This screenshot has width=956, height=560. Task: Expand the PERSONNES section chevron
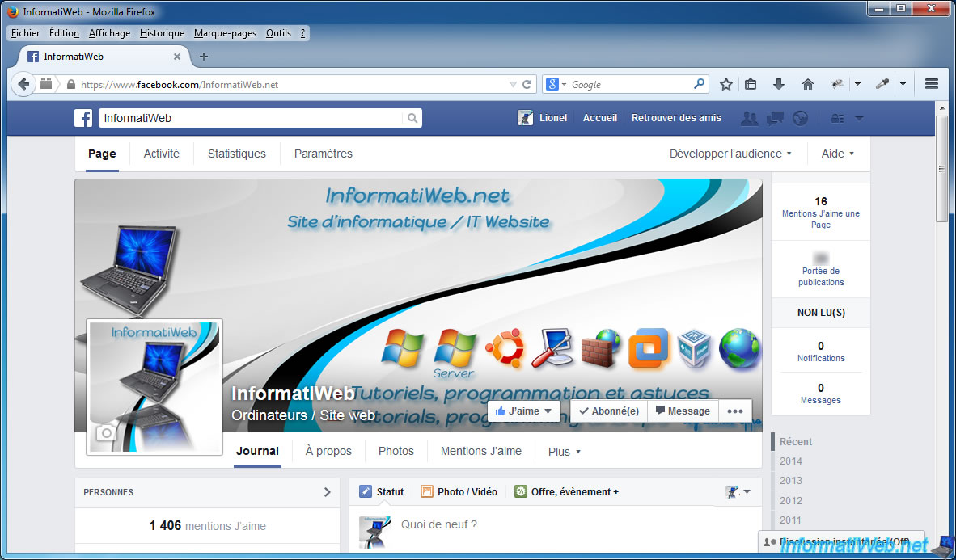pyautogui.click(x=328, y=492)
